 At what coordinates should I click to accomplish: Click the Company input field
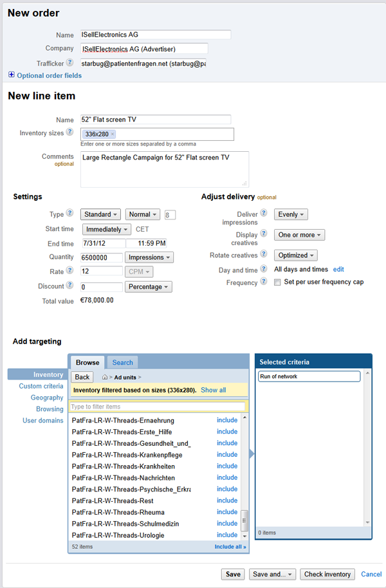click(144, 49)
